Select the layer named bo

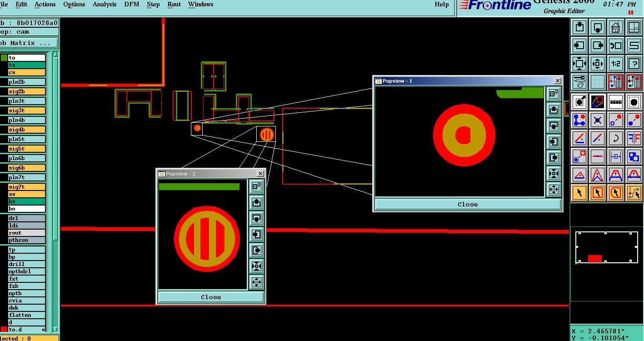[x=27, y=209]
